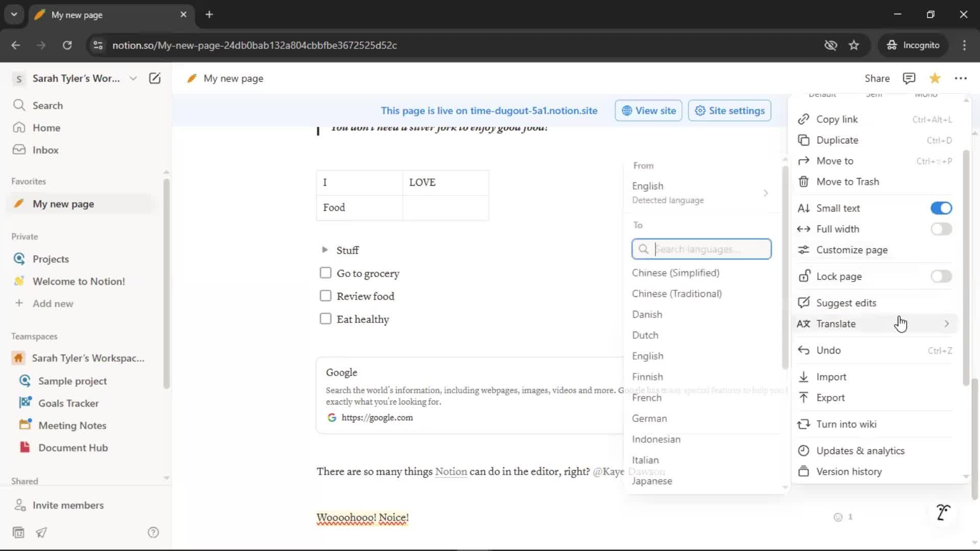Image resolution: width=980 pixels, height=551 pixels.
Task: Expand the Stuff toggle block
Action: 325,250
